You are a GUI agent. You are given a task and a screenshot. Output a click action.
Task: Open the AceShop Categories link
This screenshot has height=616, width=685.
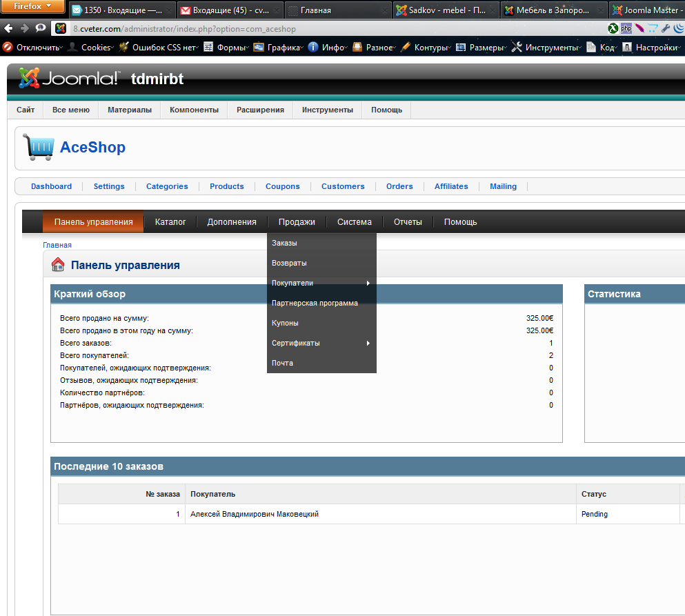coord(167,186)
